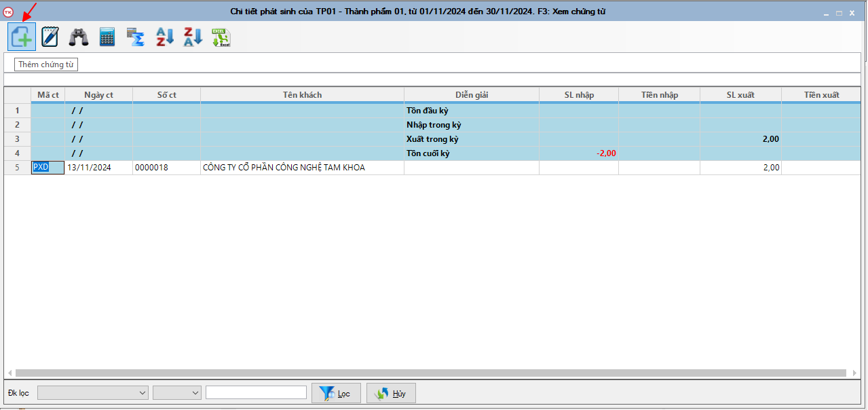The height and width of the screenshot is (410, 868).
Task: Click the add new document icon
Action: click(22, 37)
